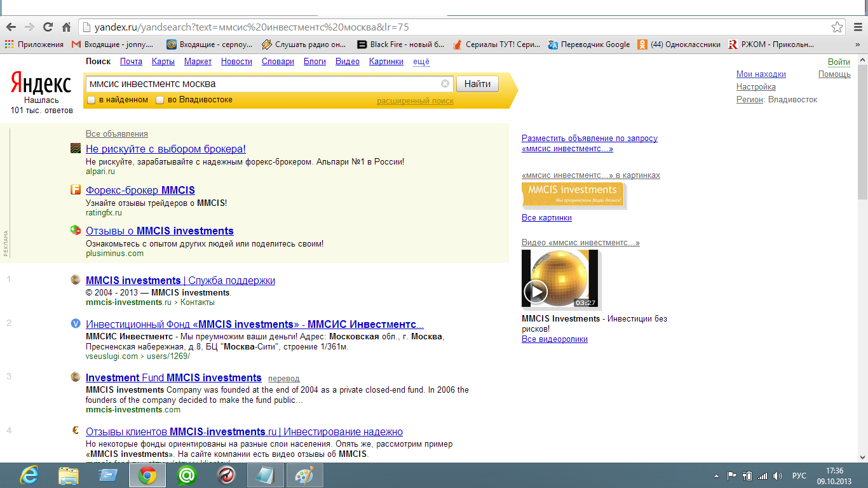Open the Black Fire bookmark

[x=401, y=44]
